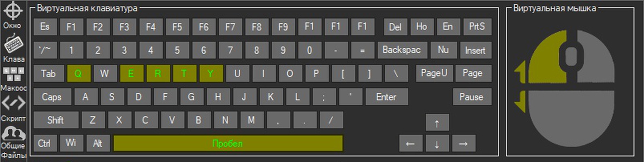Select the Backspace key
This screenshot has width=644, height=162.
pos(402,50)
